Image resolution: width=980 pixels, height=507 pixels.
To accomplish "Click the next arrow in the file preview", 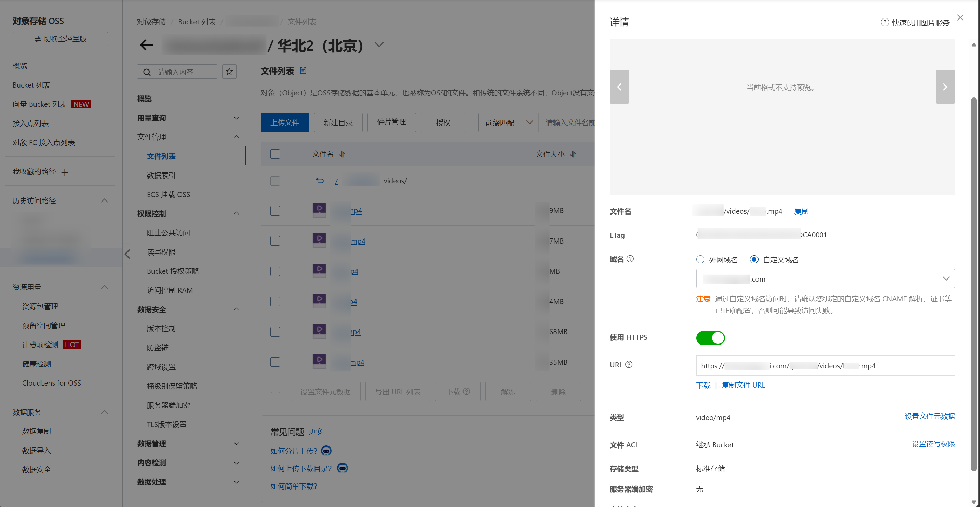I will pos(945,87).
